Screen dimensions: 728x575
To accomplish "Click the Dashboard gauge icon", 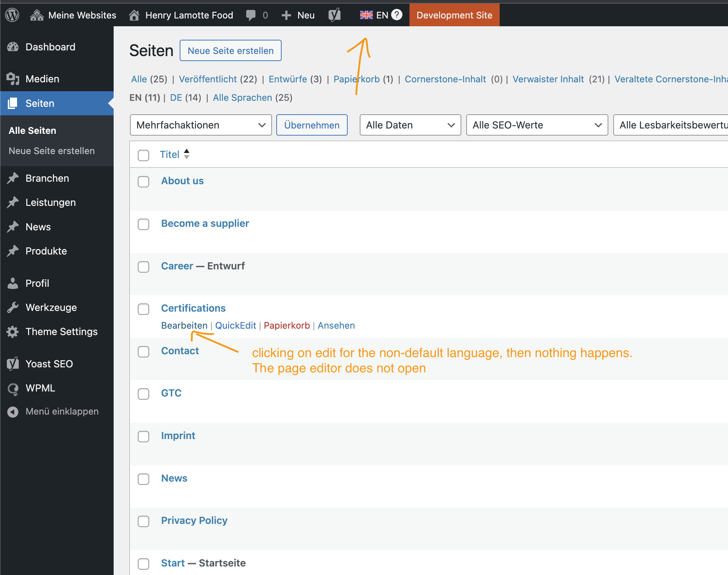I will tap(13, 47).
